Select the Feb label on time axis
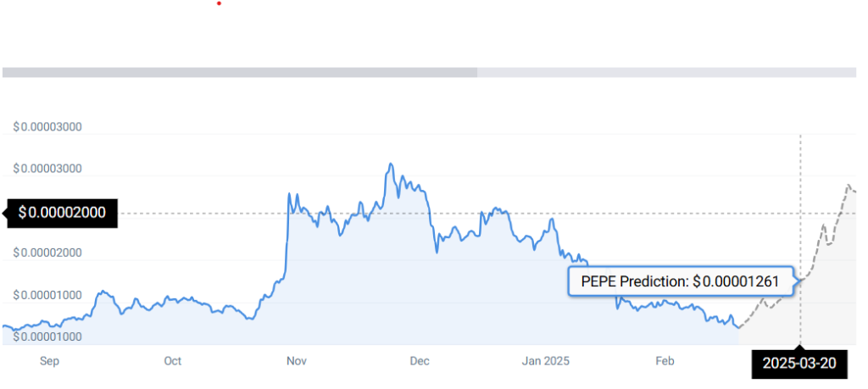868x389 pixels. pyautogui.click(x=665, y=362)
